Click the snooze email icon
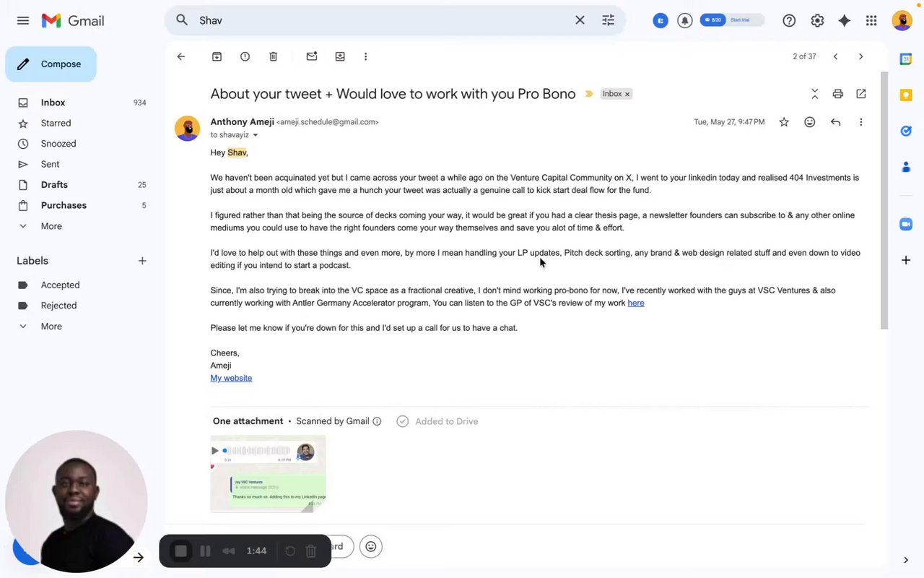924x578 pixels. tap(340, 56)
